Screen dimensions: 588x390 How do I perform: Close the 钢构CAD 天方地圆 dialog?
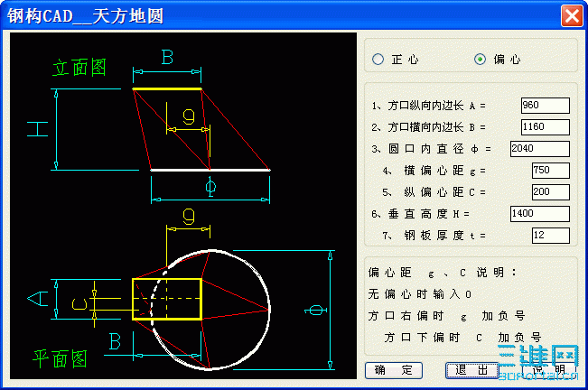(x=572, y=15)
